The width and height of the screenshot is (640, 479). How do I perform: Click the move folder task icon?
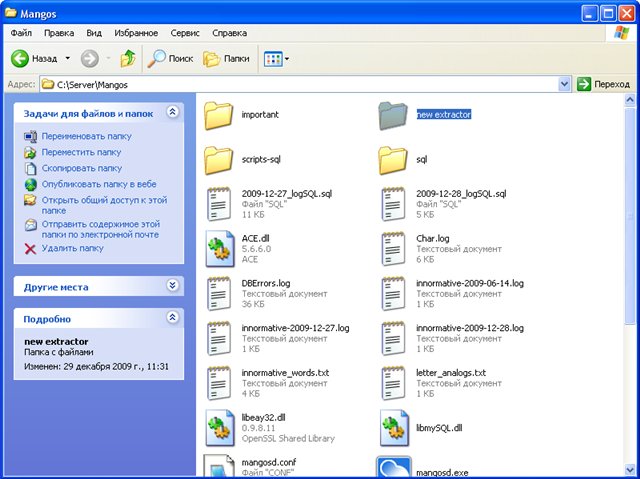point(31,153)
